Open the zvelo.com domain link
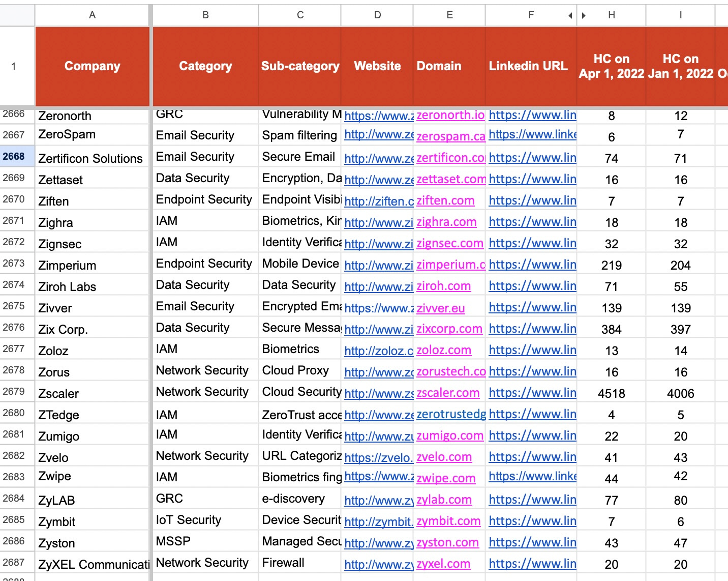 444,457
